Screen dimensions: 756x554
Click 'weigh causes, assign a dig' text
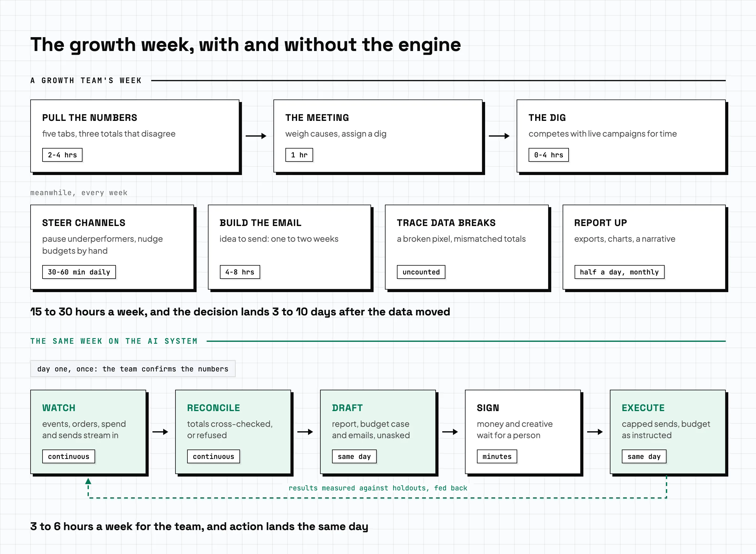click(336, 134)
